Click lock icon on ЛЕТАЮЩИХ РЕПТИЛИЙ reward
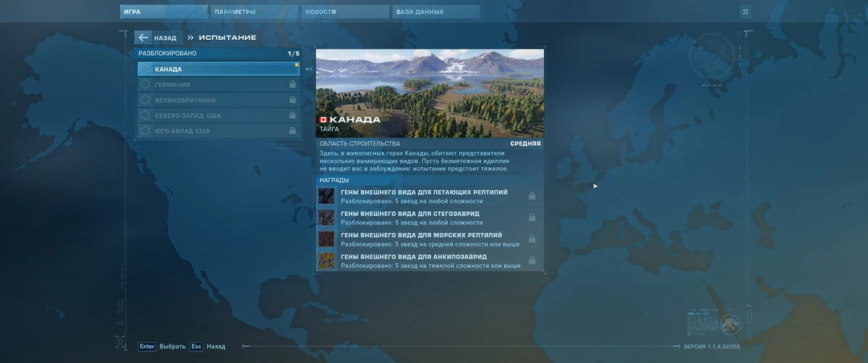Image resolution: width=868 pixels, height=363 pixels. (532, 196)
